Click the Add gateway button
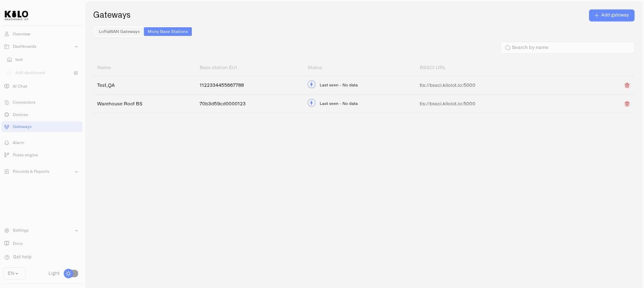 coord(612,15)
